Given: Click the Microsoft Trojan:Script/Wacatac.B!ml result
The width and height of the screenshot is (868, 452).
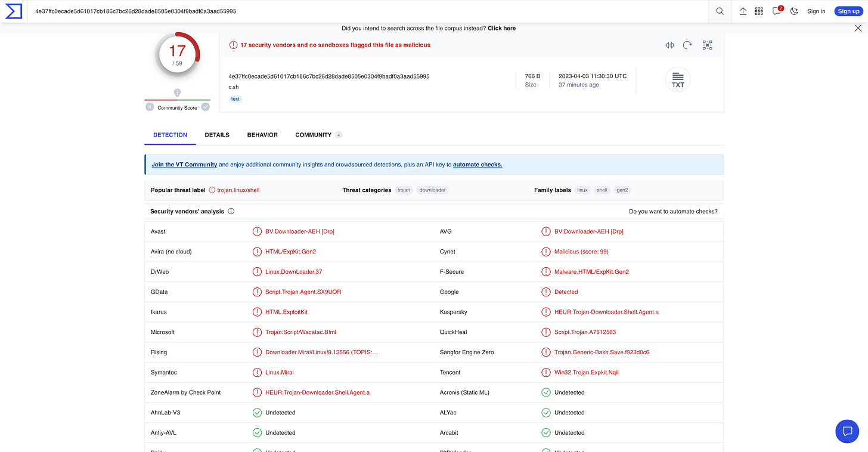Looking at the screenshot, I should coord(300,332).
